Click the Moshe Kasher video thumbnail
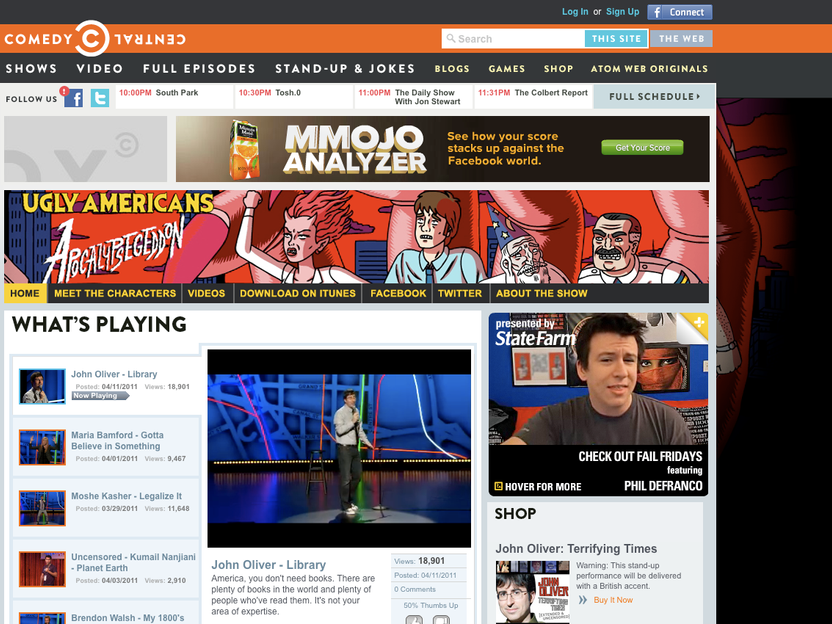 [42, 508]
